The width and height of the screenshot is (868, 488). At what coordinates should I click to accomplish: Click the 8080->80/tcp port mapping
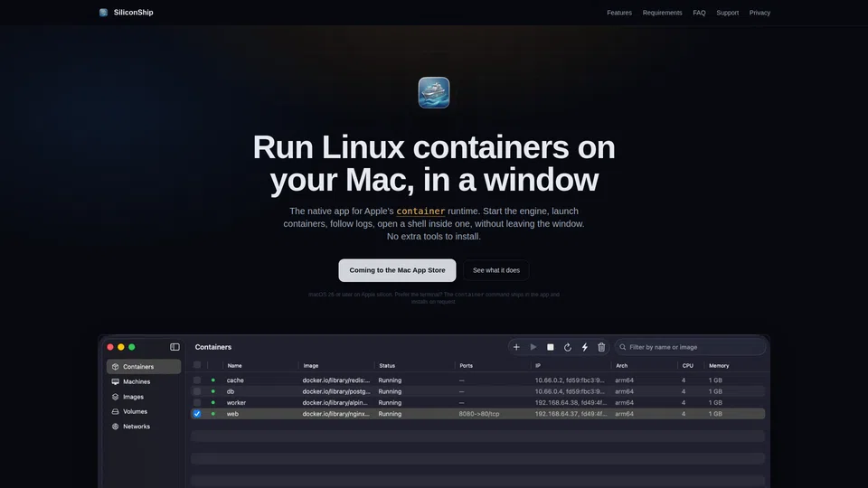[479, 413]
